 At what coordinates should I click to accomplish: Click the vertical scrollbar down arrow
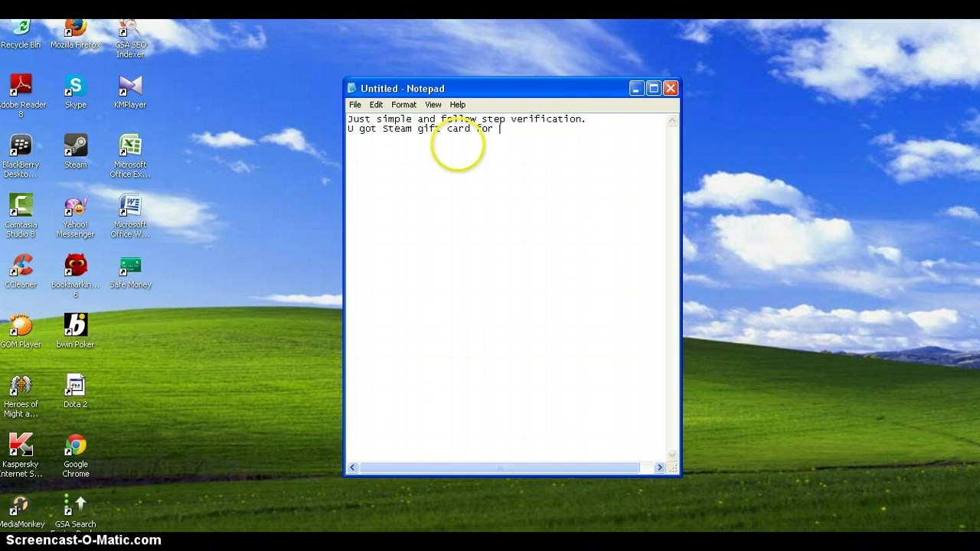tap(672, 455)
